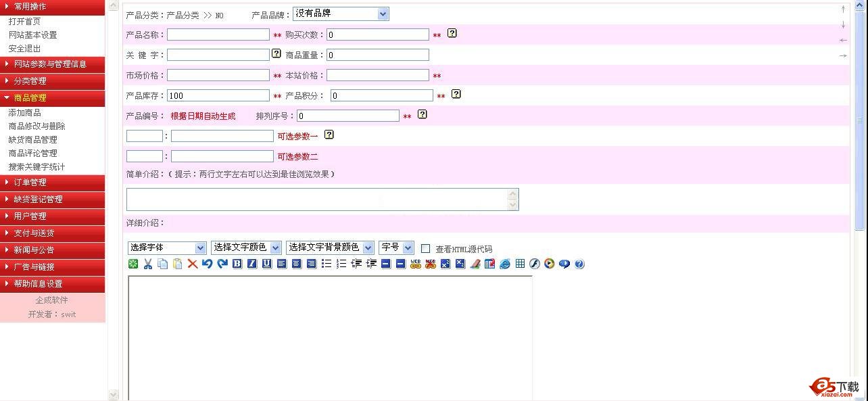The width and height of the screenshot is (868, 401).
Task: Open the 选择文字背景颜色 dropdown
Action: pyautogui.click(x=330, y=248)
